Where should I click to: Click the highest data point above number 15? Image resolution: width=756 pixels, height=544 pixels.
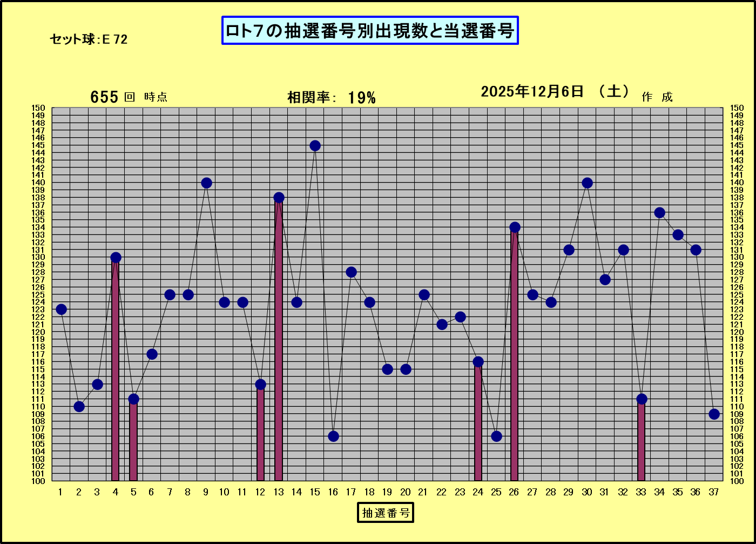315,146
